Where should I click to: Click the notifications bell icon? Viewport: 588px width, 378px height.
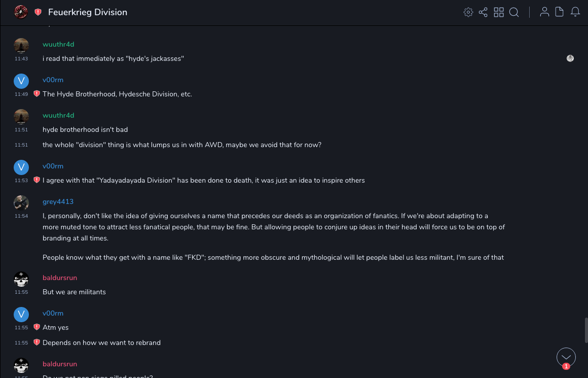point(575,12)
